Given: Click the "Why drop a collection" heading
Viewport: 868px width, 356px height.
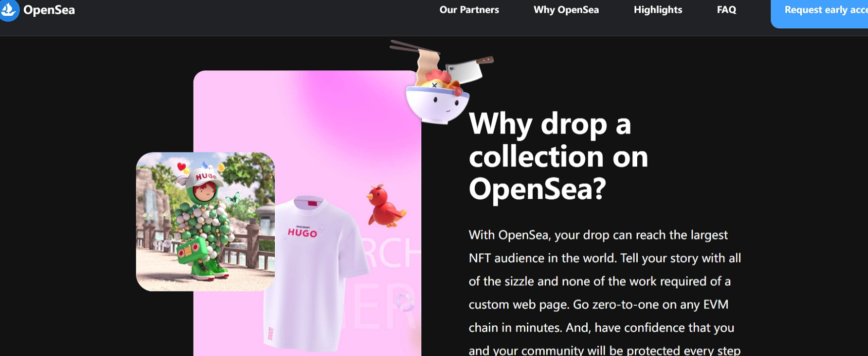Looking at the screenshot, I should (x=558, y=156).
